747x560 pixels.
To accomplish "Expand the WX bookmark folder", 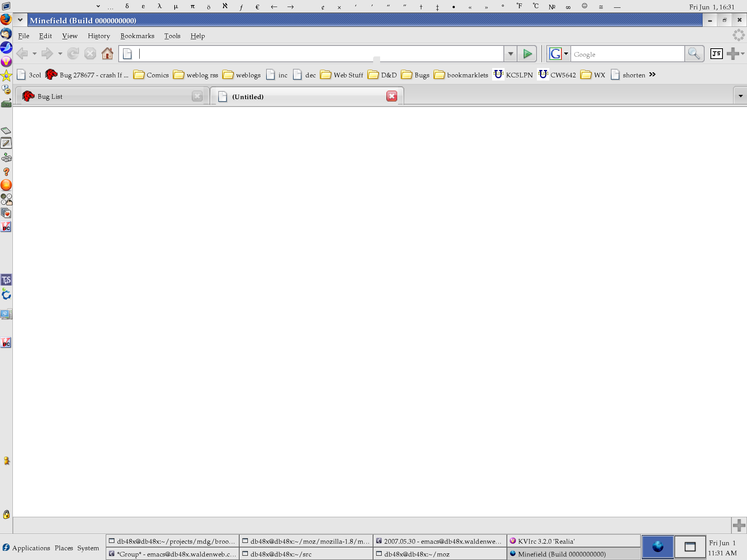I will pos(593,75).
